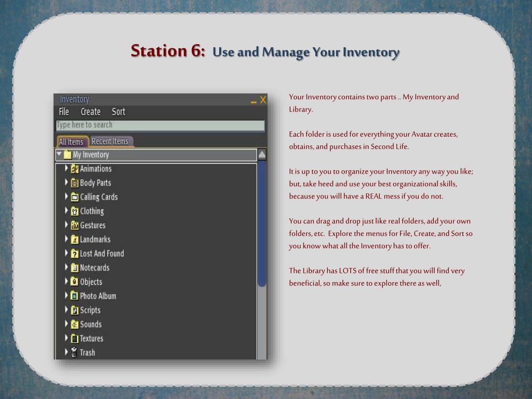The height and width of the screenshot is (399, 532).
Task: Expand the Scripts folder arrow
Action: (x=66, y=310)
